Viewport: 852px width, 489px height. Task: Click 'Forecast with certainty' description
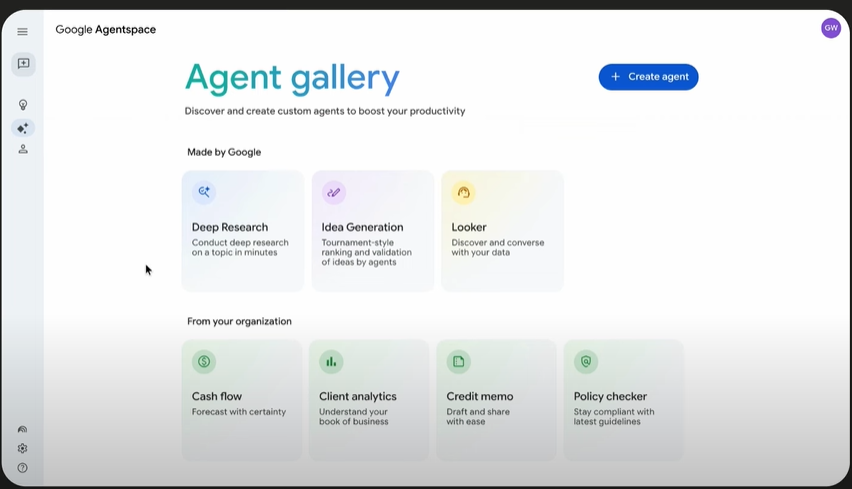[x=239, y=412]
